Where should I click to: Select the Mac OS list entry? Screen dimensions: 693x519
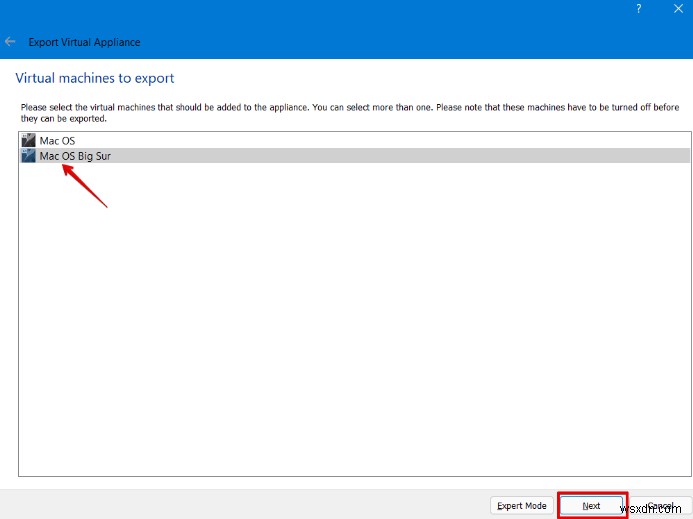pyautogui.click(x=355, y=141)
